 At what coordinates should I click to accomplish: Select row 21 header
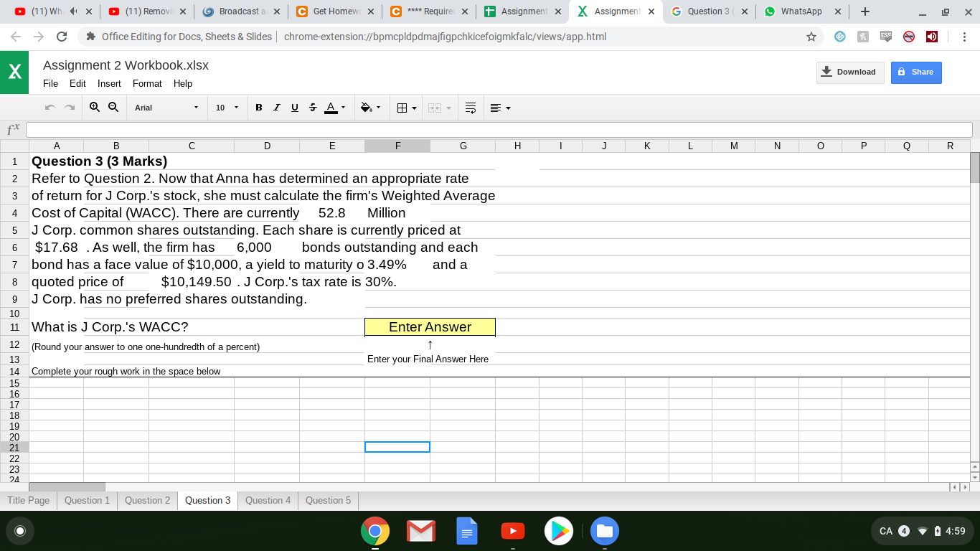coord(14,447)
